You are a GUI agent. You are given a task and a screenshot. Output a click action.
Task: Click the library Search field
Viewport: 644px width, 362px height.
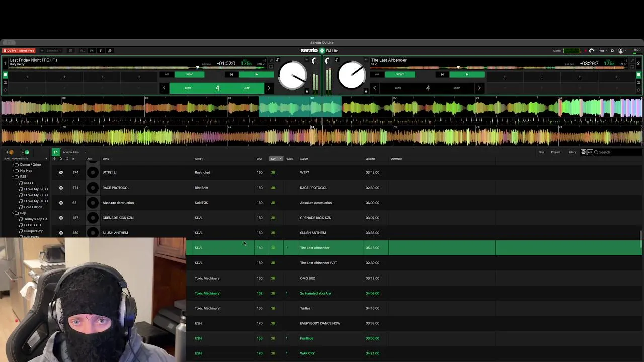click(618, 152)
